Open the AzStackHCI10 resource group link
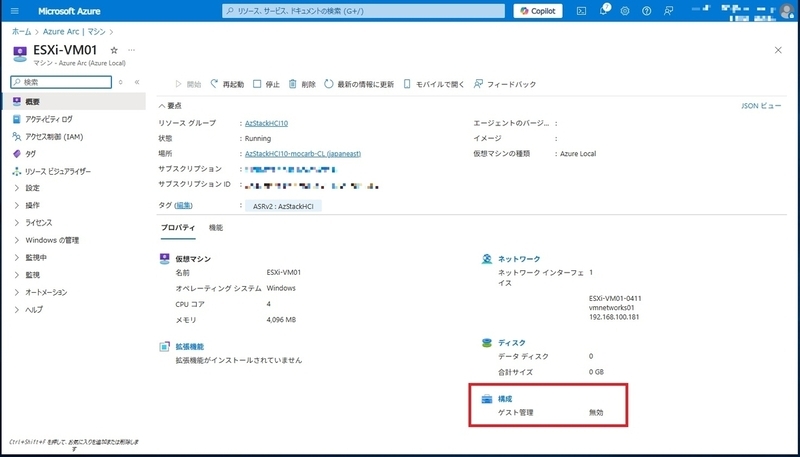This screenshot has height=457, width=800. 266,123
